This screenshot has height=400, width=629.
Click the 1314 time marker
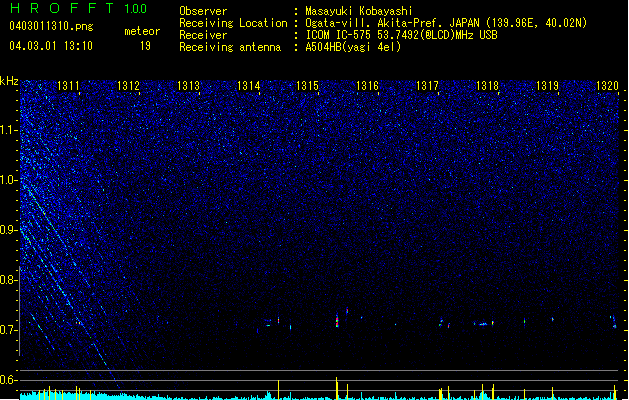[x=248, y=86]
